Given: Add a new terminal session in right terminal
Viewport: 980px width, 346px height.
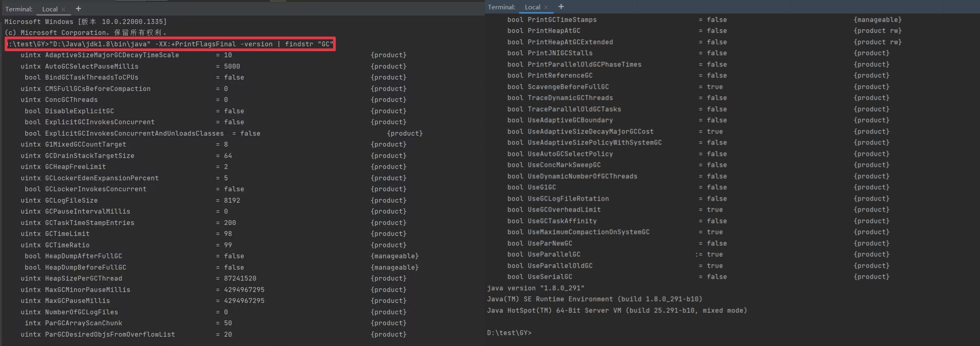Looking at the screenshot, I should (561, 6).
